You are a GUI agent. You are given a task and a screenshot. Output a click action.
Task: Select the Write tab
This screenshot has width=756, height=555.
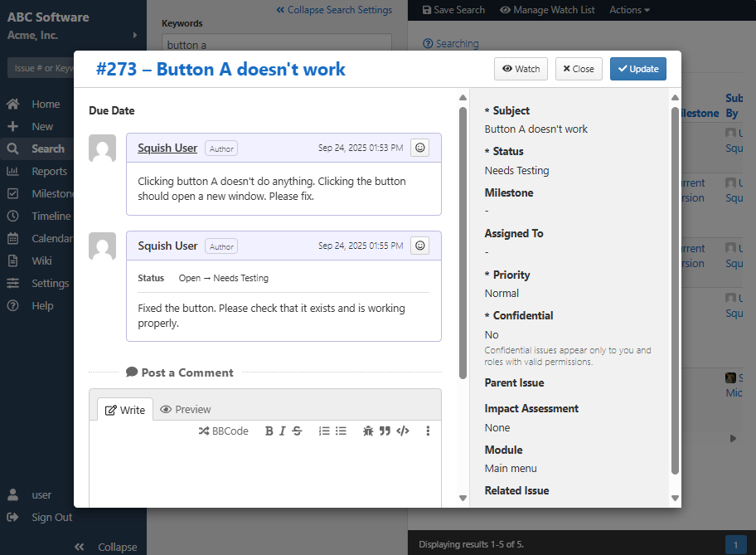pos(125,409)
